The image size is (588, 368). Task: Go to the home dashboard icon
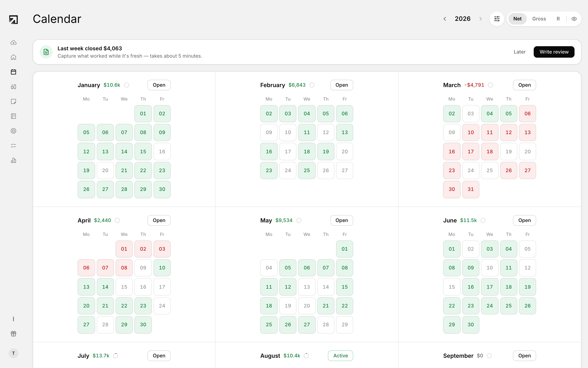click(13, 57)
